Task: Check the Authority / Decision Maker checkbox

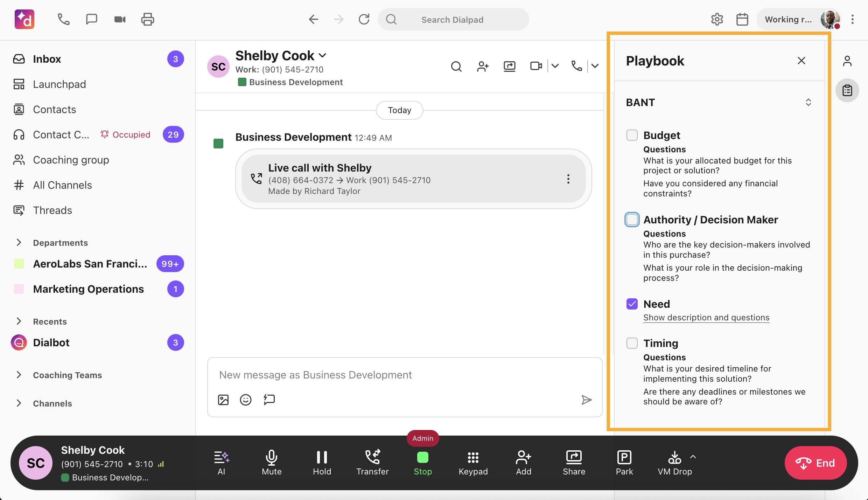Action: tap(632, 219)
